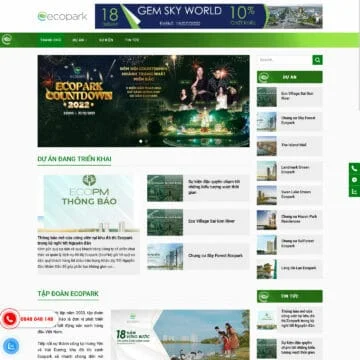Click the logo icon in Tin Tức sidebar header
360x360 pixels.
[x=264, y=296]
